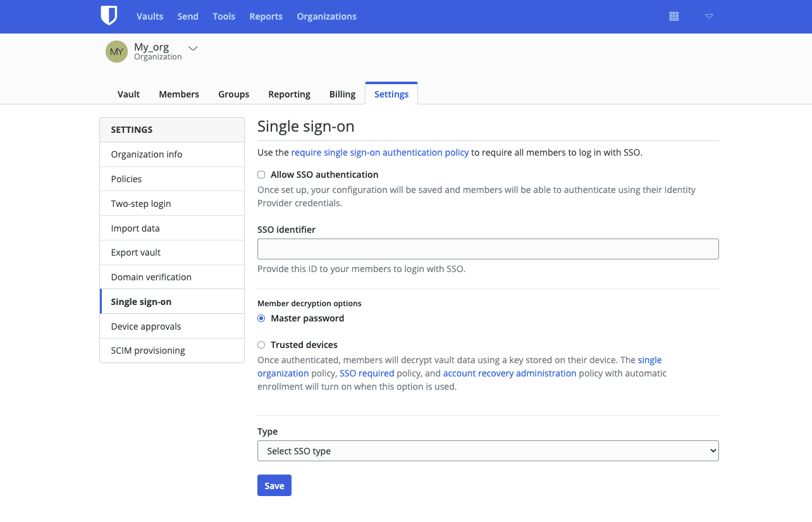The height and width of the screenshot is (522, 812).
Task: Select Trusted devices decryption option
Action: [x=261, y=345]
